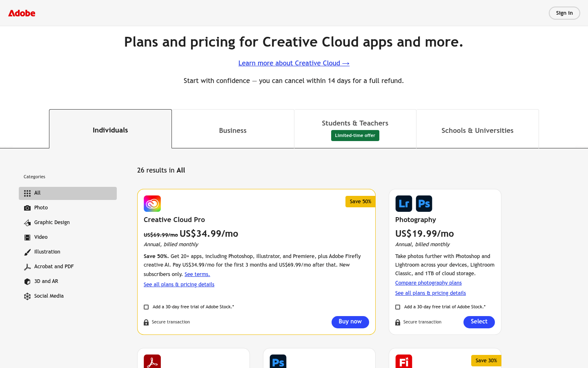
Task: Click the lock icon in Creative Cloud Pro card
Action: pos(146,323)
